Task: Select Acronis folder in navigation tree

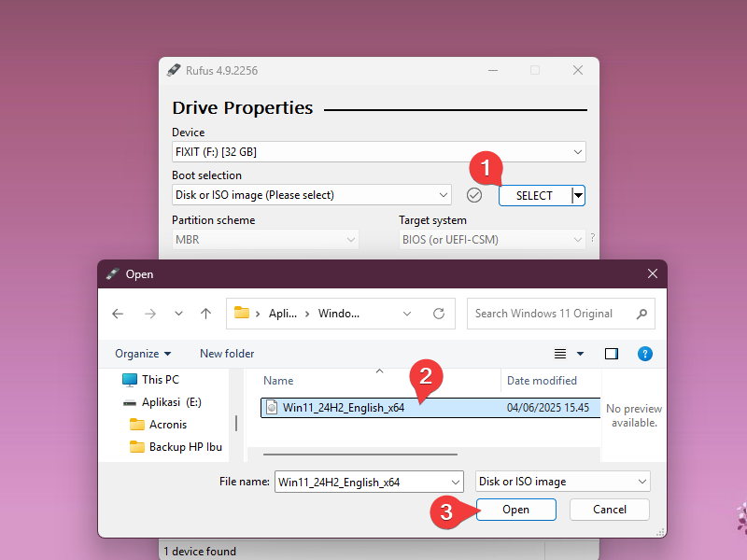Action: click(x=168, y=425)
